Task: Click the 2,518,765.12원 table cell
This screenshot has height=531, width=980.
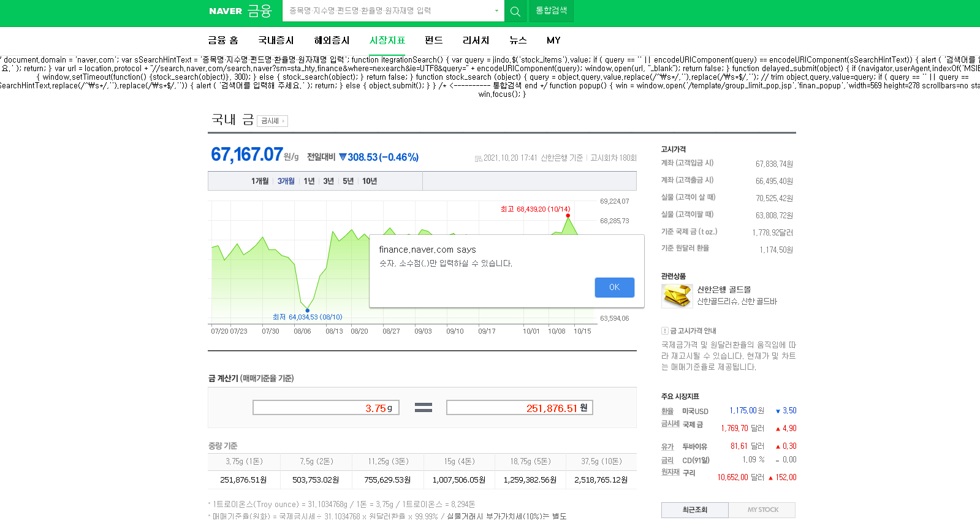Action: click(x=601, y=479)
